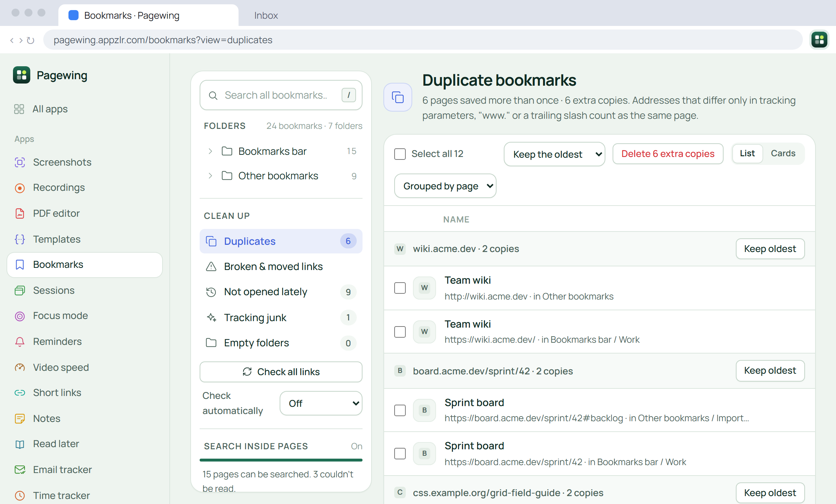The height and width of the screenshot is (504, 836).
Task: Click the Pagewing logo in the sidebar
Action: (x=22, y=75)
